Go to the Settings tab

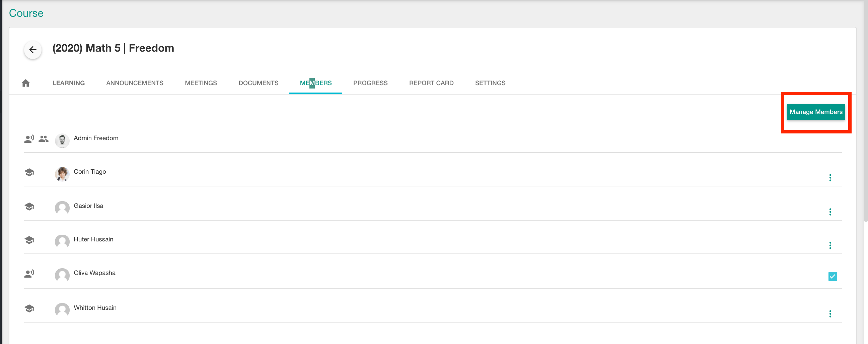[x=490, y=83]
